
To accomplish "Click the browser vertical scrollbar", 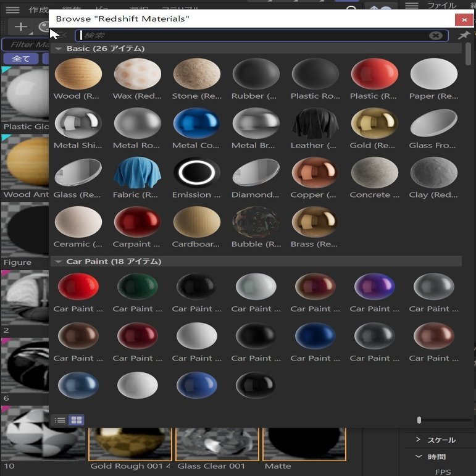I will point(469,54).
